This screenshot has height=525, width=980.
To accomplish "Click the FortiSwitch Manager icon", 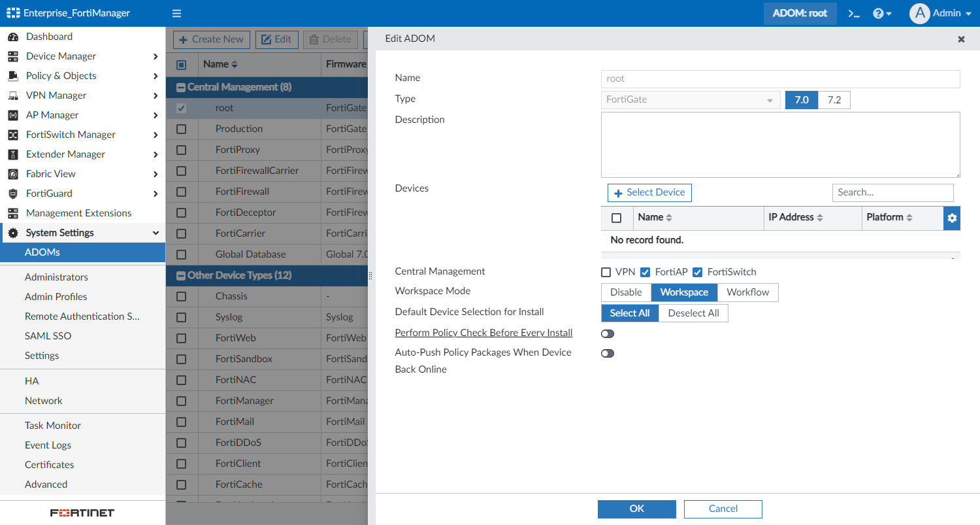I will (12, 135).
